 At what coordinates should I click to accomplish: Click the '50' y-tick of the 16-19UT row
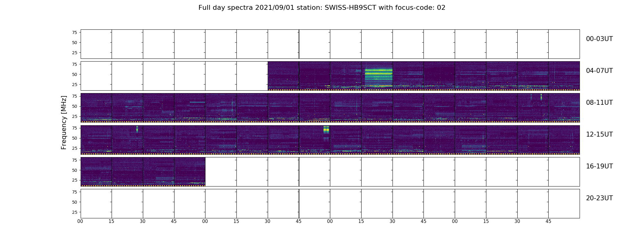pyautogui.click(x=75, y=170)
